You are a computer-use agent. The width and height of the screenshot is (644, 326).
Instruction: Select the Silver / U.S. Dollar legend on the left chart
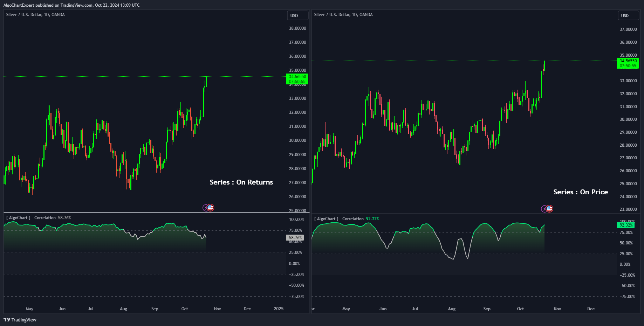coord(35,15)
